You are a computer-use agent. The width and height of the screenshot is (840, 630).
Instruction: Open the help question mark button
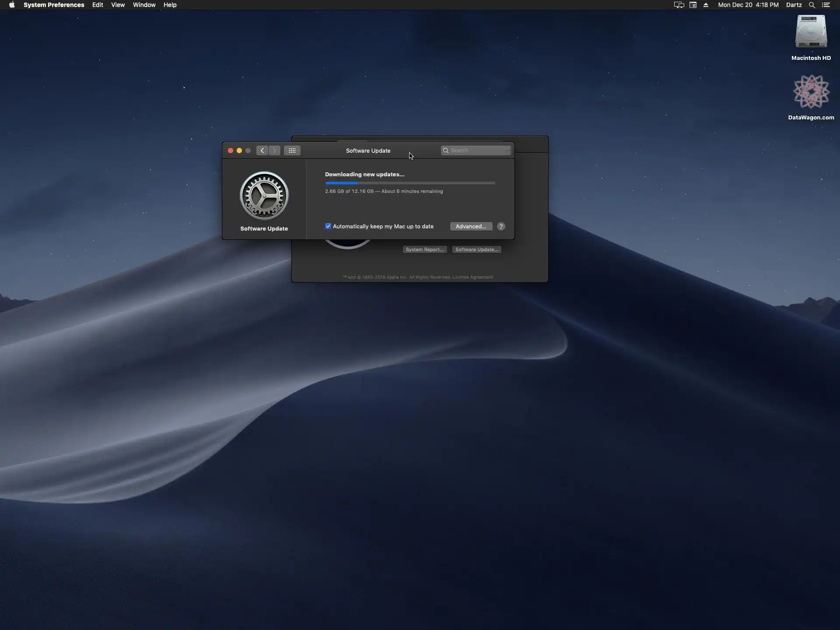501,226
